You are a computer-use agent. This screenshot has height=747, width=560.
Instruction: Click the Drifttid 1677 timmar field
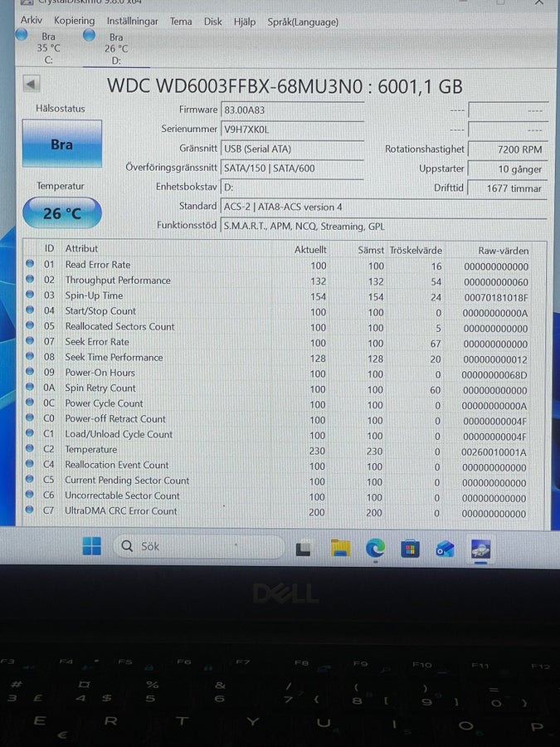pyautogui.click(x=508, y=188)
